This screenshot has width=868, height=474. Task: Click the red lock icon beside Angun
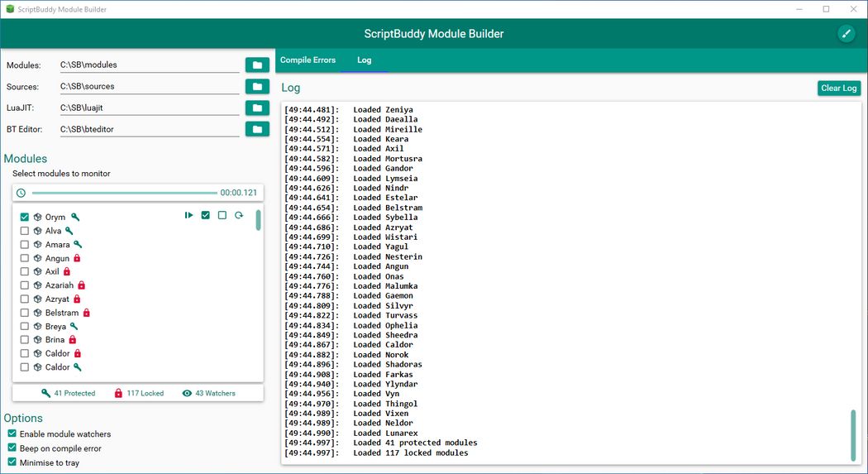[77, 258]
